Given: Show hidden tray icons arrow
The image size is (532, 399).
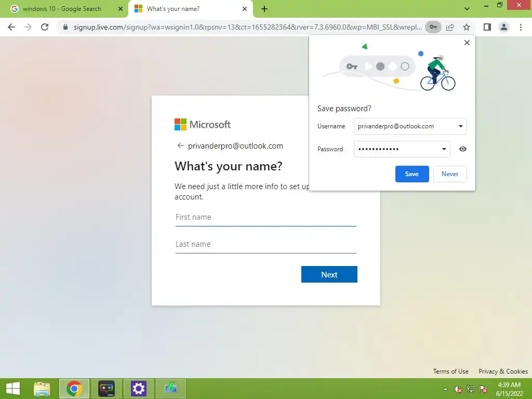Looking at the screenshot, I should click(445, 389).
